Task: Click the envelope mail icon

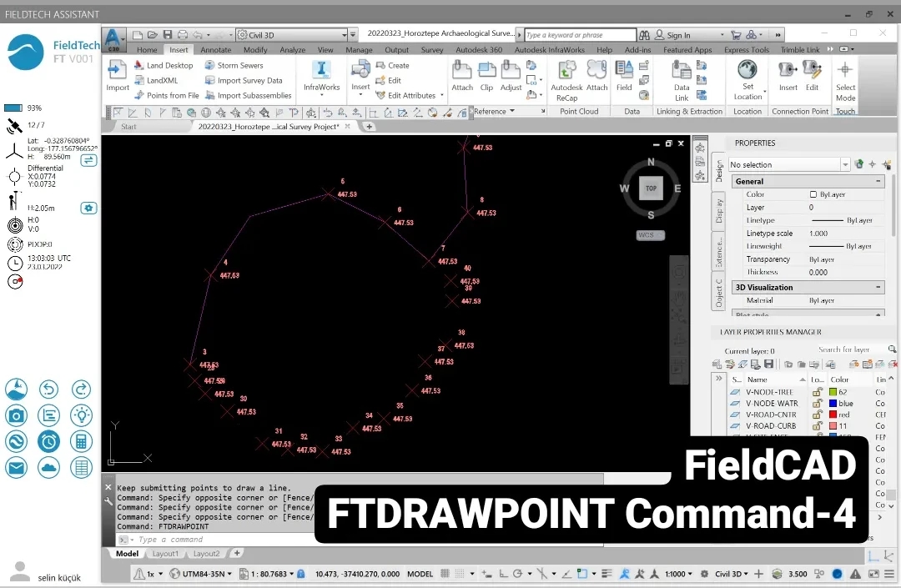Action: tap(16, 467)
